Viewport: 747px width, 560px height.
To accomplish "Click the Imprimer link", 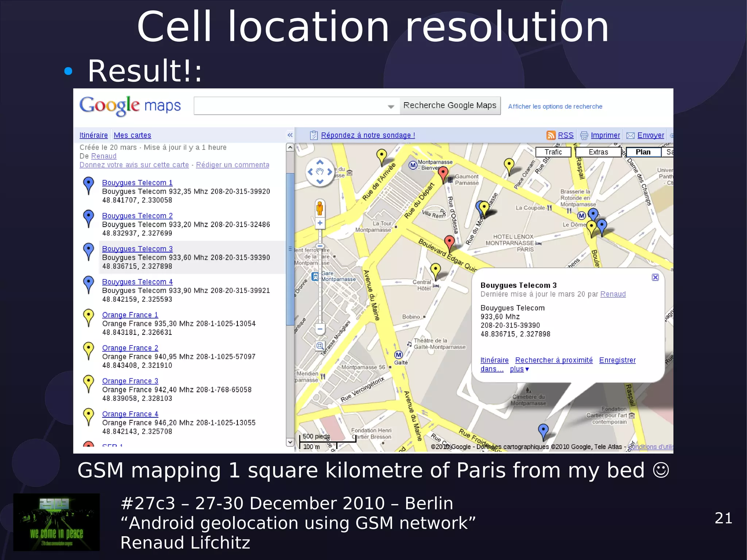I will click(605, 135).
